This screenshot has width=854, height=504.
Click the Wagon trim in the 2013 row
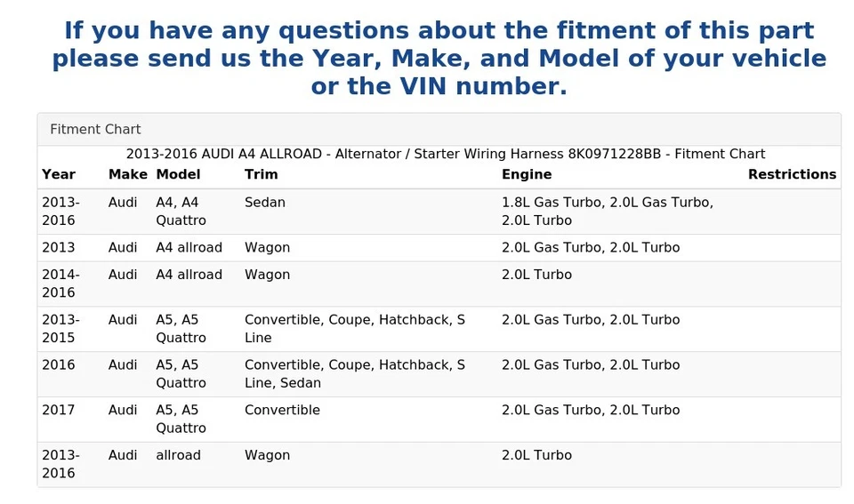tap(267, 247)
